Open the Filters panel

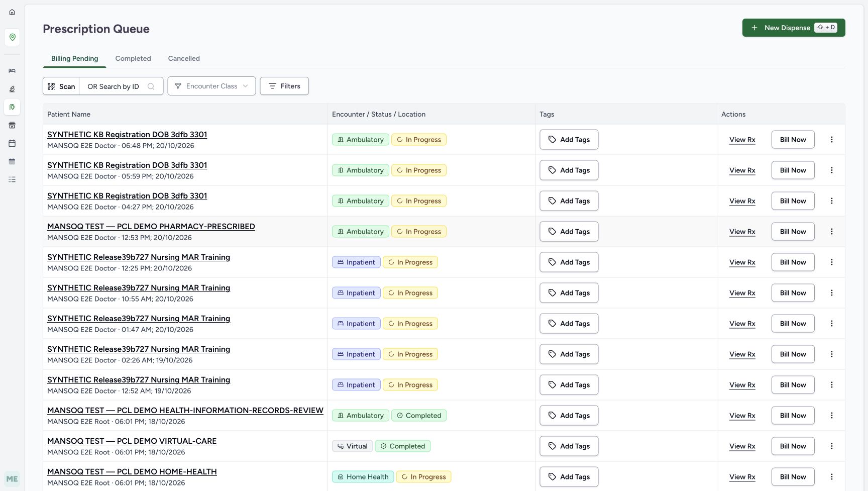coord(284,86)
